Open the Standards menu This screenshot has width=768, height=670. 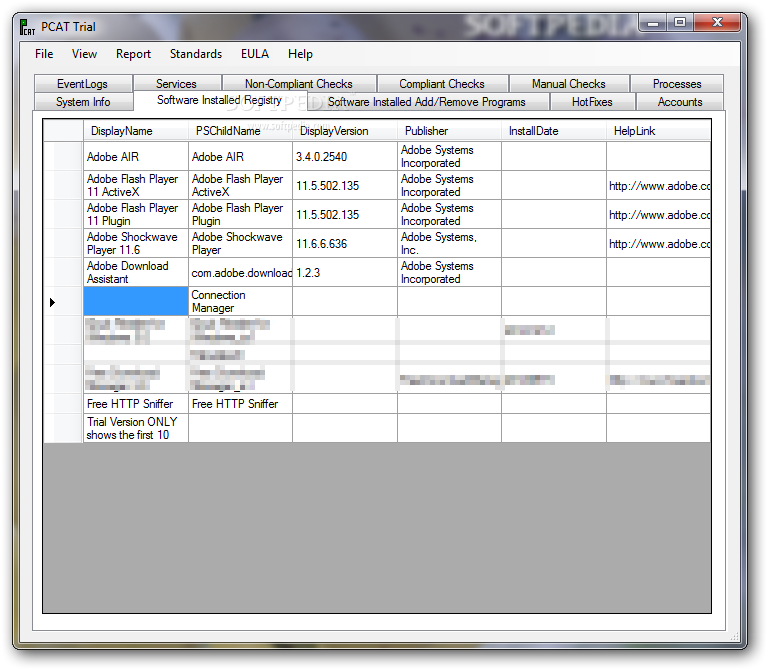tap(196, 54)
